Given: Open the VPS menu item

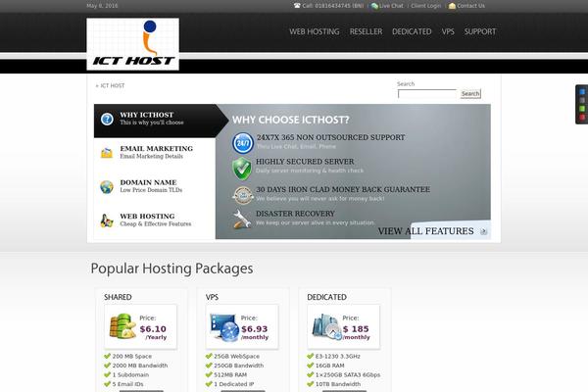Looking at the screenshot, I should pyautogui.click(x=448, y=32).
